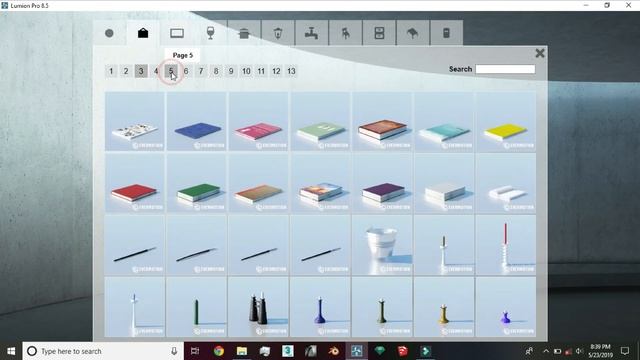The height and width of the screenshot is (360, 640).
Task: Go to page 9 of the library
Action: pos(231,71)
